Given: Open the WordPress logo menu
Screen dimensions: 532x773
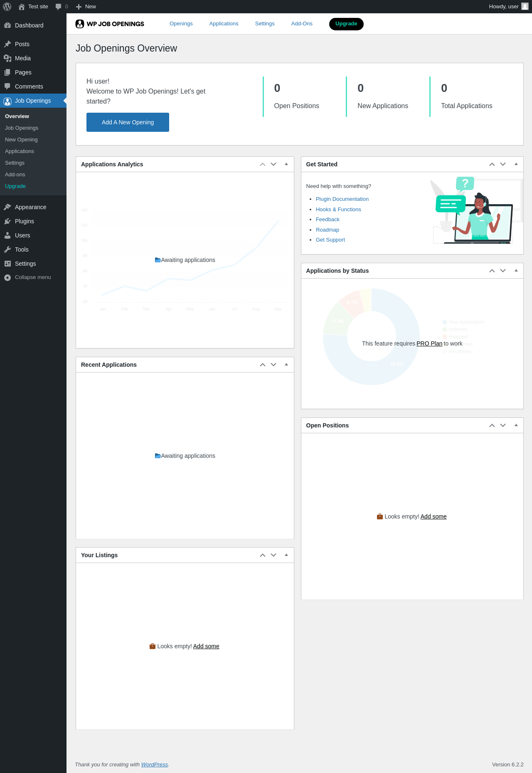Looking at the screenshot, I should (7, 7).
